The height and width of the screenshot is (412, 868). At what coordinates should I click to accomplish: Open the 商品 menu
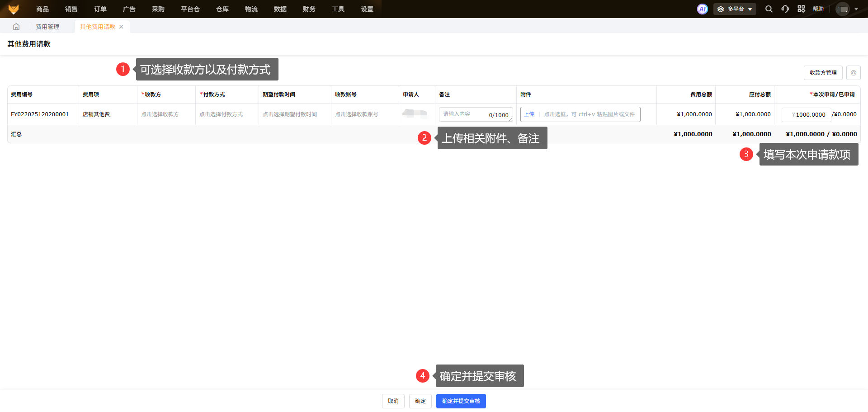point(42,9)
